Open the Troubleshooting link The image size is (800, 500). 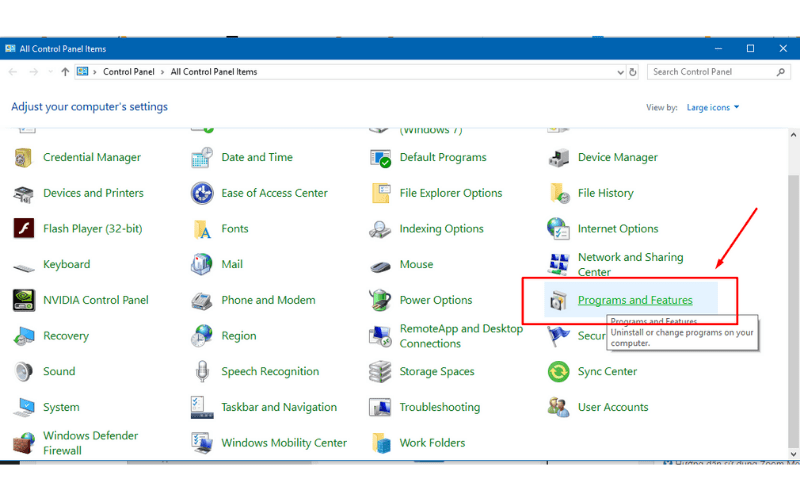coord(439,407)
